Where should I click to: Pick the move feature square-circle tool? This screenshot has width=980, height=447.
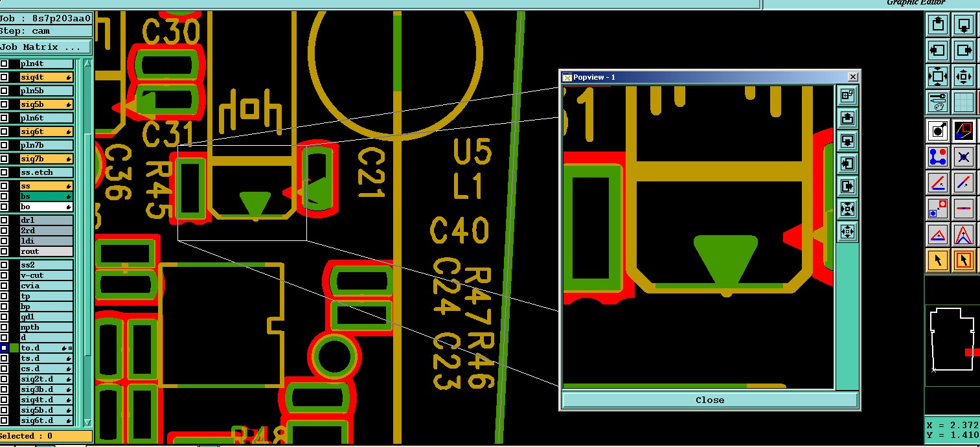pyautogui.click(x=938, y=209)
